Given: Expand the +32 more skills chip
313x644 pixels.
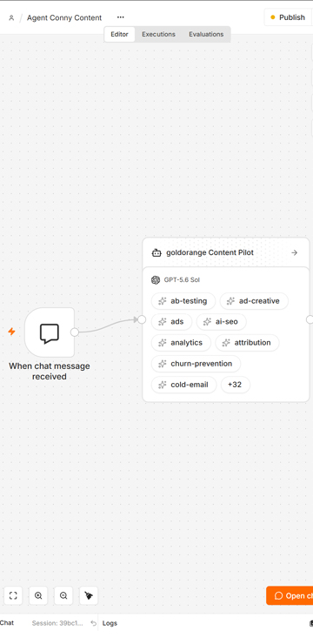Looking at the screenshot, I should [235, 385].
